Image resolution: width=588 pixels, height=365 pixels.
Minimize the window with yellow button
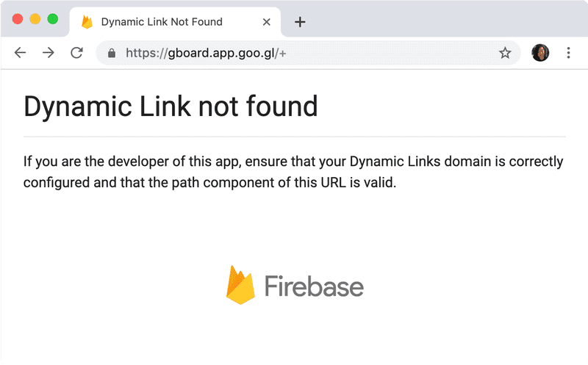pyautogui.click(x=35, y=19)
